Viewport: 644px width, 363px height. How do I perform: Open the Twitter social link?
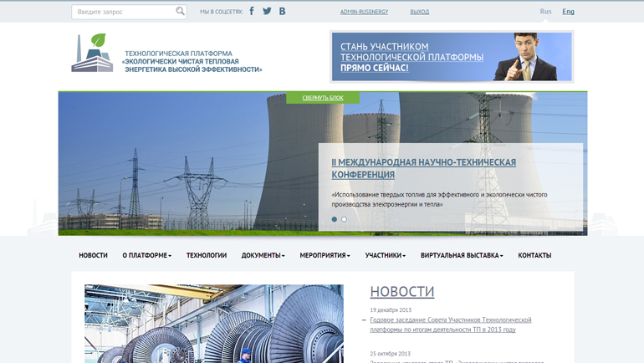pos(267,11)
